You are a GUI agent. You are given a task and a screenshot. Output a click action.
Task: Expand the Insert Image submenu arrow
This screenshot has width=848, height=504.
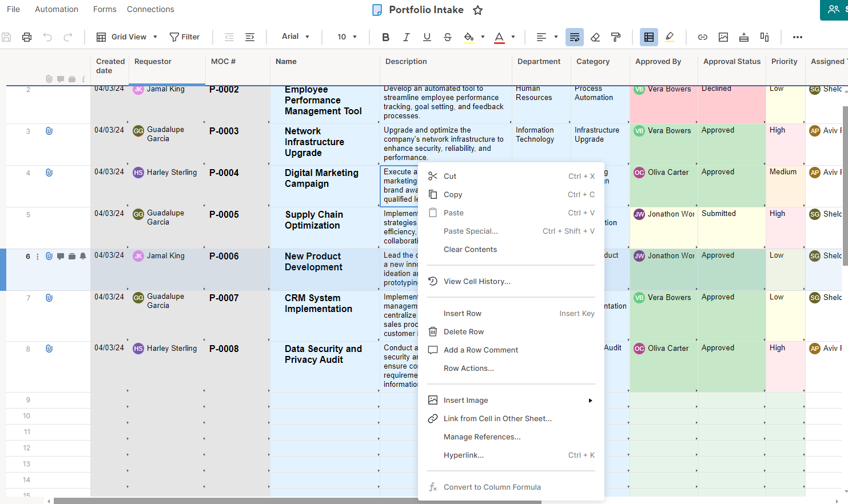590,401
